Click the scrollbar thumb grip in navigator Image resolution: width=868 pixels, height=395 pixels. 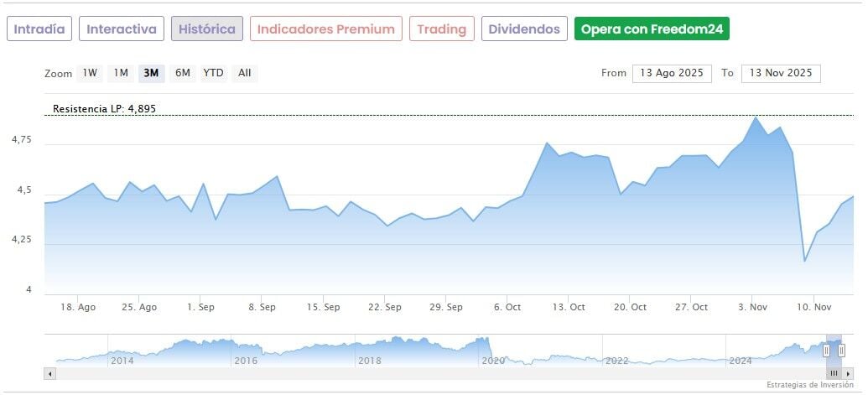(834, 373)
